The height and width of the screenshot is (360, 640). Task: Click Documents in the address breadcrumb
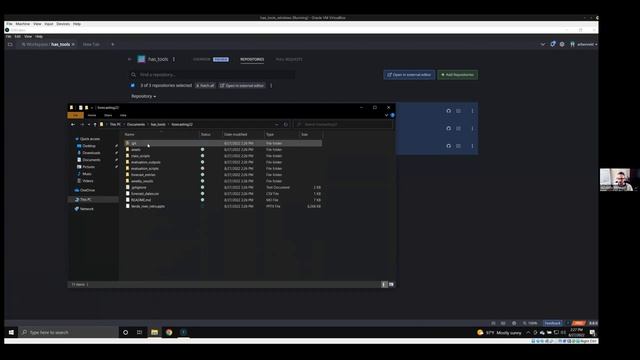pos(136,124)
